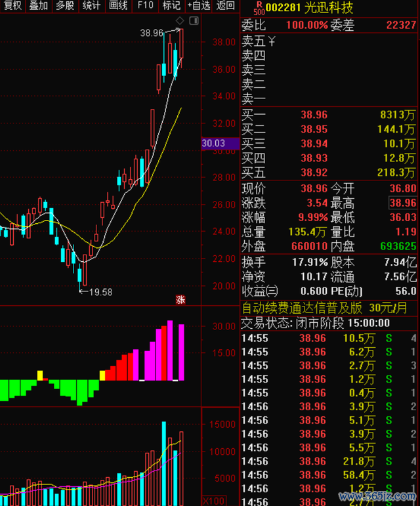Switch to 多股 multi-stock view
420x506 pixels.
pos(65,6)
